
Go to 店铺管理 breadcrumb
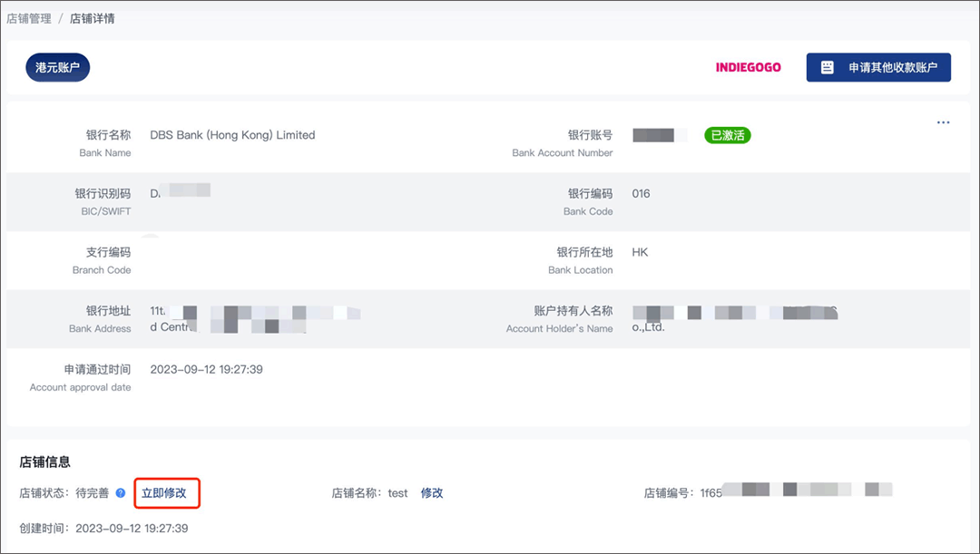29,18
